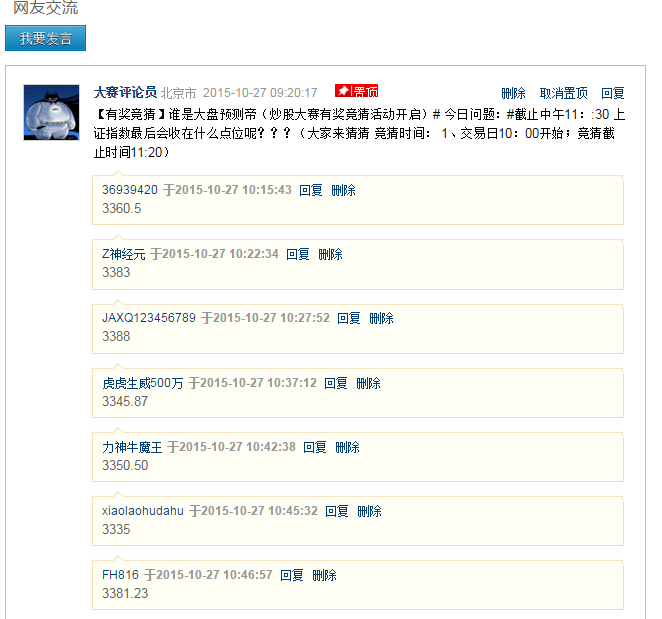Click 回复 on the main pinned post
Screen dimensions: 662x619
pyautogui.click(x=613, y=93)
